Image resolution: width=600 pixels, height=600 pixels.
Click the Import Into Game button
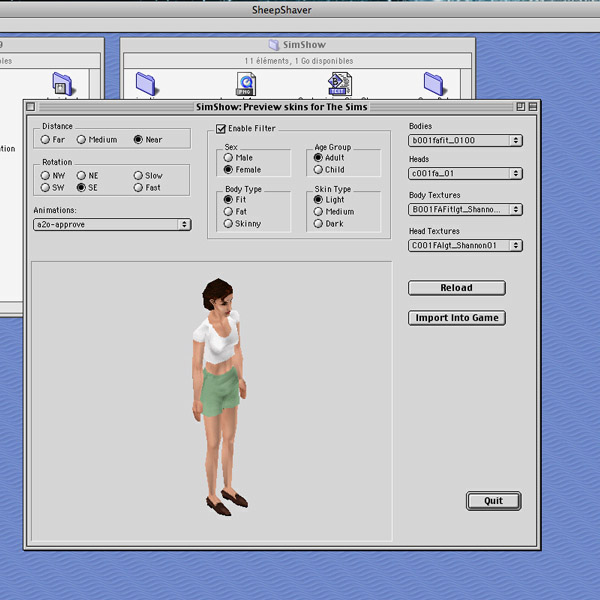(x=456, y=318)
